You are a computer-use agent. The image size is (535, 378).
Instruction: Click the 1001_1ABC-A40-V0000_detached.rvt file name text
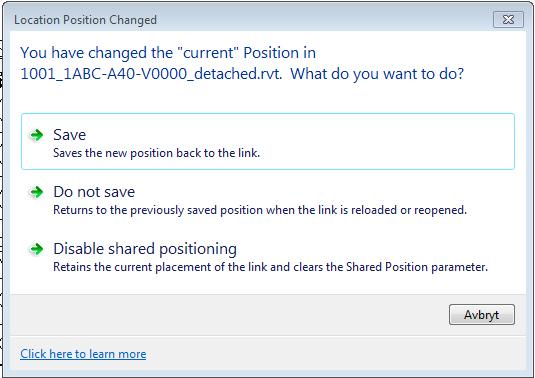pyautogui.click(x=151, y=74)
